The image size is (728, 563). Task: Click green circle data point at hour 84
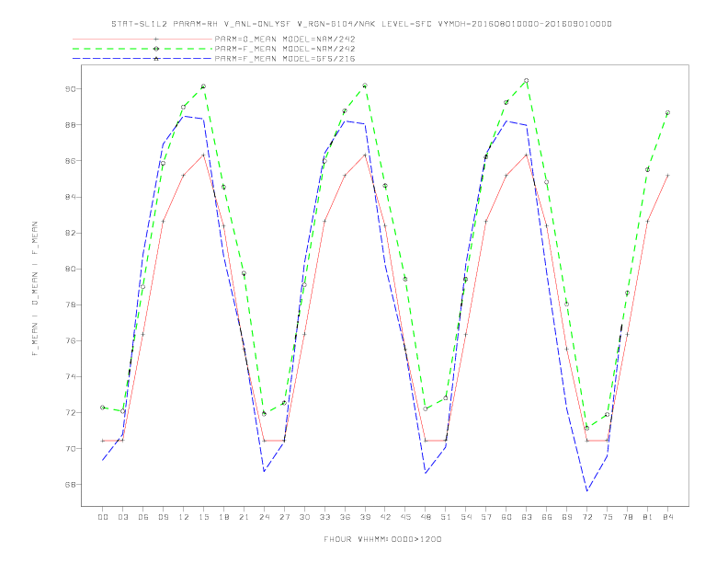pyautogui.click(x=667, y=112)
